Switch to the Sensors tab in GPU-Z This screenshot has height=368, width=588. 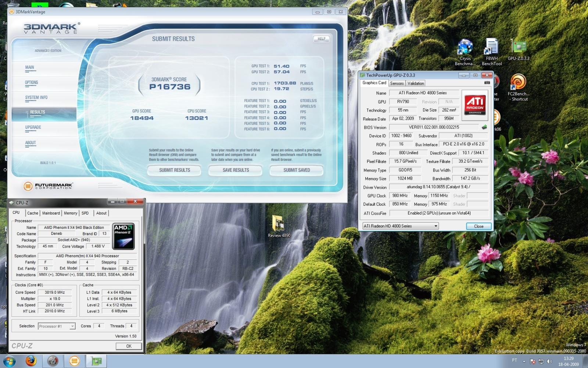[397, 84]
